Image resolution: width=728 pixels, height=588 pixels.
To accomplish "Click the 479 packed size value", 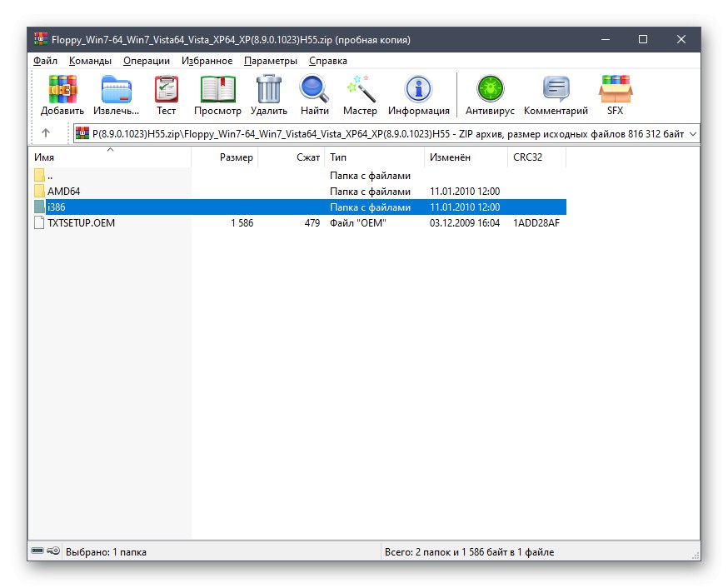I will 312,222.
